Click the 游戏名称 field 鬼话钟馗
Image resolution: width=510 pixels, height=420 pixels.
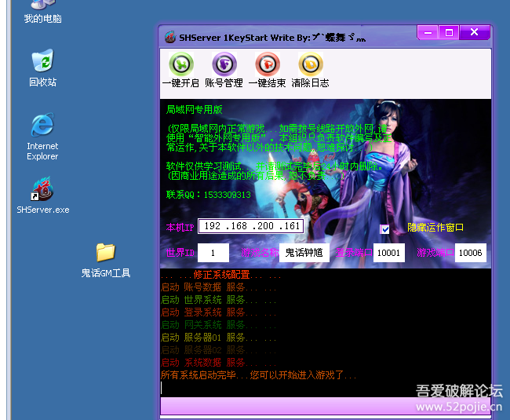(x=304, y=253)
